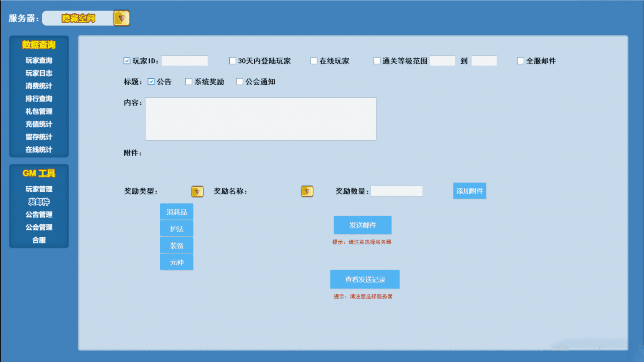Check the 全服邮件 option
This screenshot has height=362, width=644.
point(520,60)
